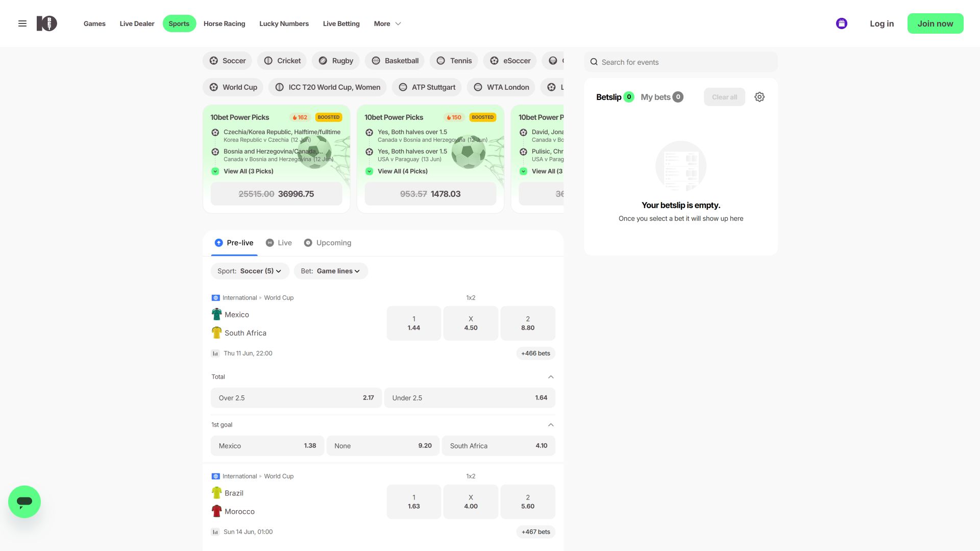Image resolution: width=980 pixels, height=551 pixels.
Task: Switch to the Live tab
Action: [x=279, y=243]
